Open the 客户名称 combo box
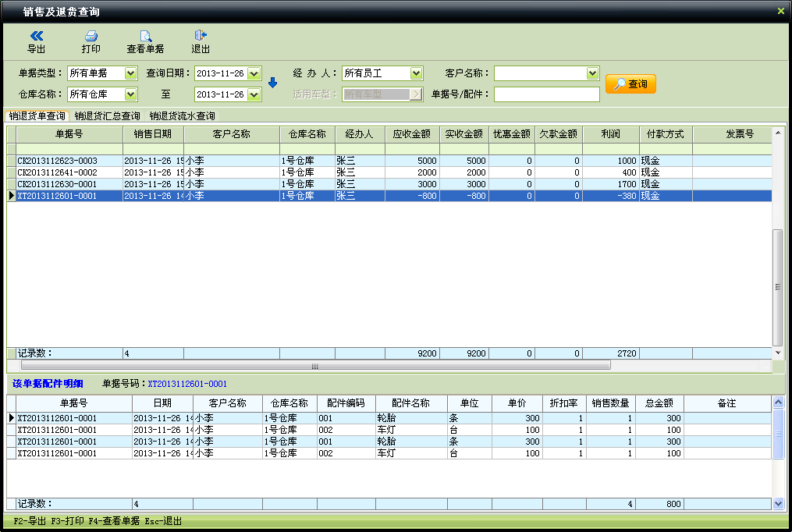The width and height of the screenshot is (792, 532). [x=591, y=73]
